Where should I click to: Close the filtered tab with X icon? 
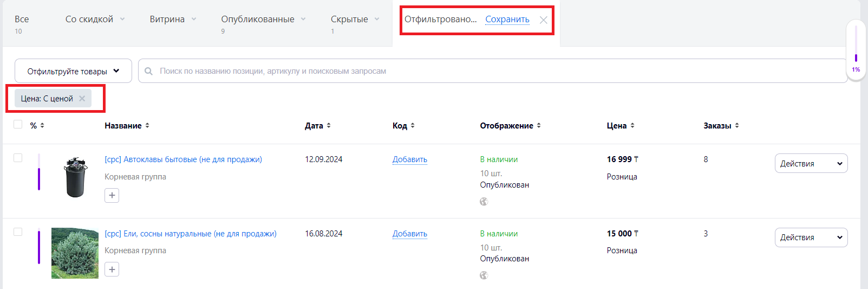[544, 20]
